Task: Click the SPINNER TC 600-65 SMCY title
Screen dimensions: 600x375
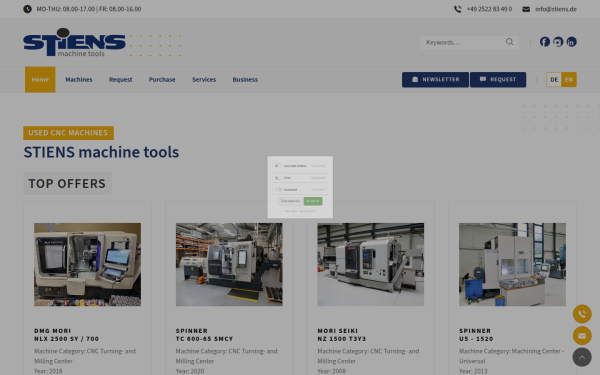Action: click(204, 335)
